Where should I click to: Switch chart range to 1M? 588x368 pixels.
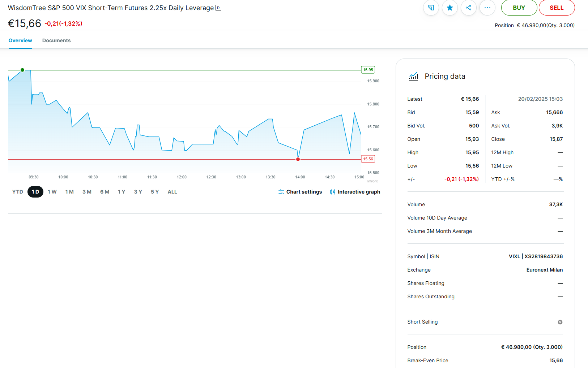point(69,192)
